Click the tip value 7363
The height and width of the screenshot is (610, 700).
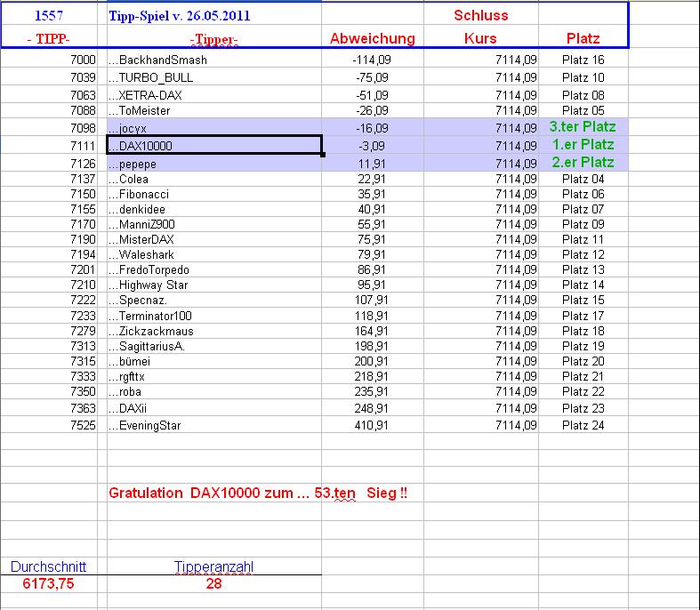point(83,408)
